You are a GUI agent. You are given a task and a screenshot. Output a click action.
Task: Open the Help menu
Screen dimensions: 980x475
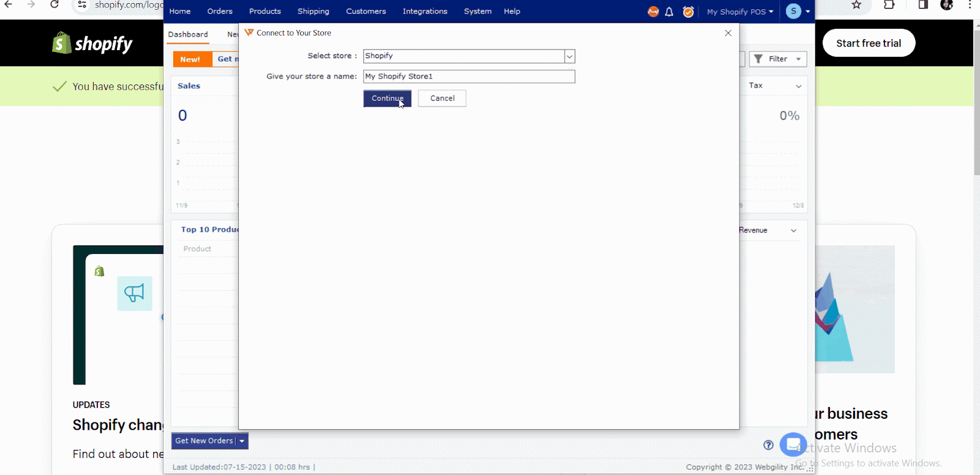[x=512, y=12]
